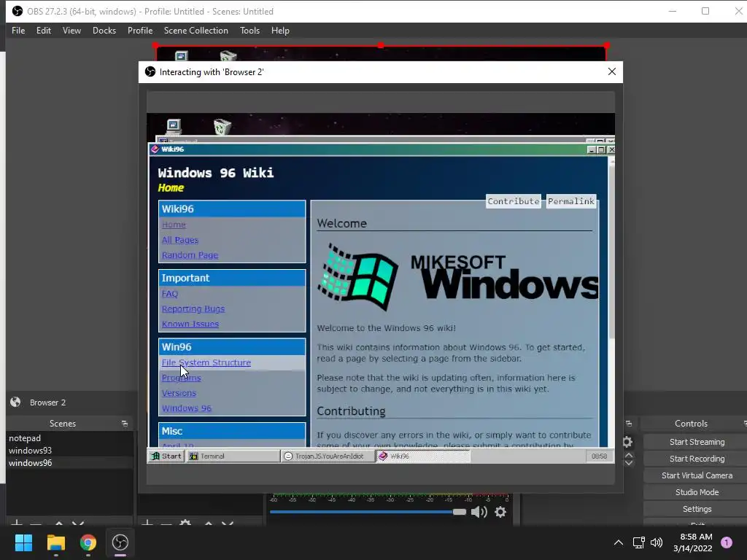This screenshot has height=560, width=747.
Task: Click the Permalink button on the wiki page
Action: (570, 201)
